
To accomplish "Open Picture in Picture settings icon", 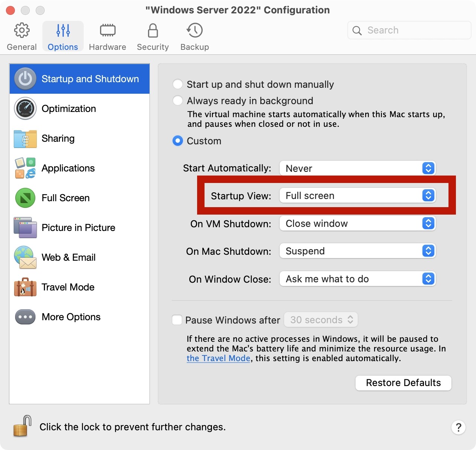I will 25,228.
